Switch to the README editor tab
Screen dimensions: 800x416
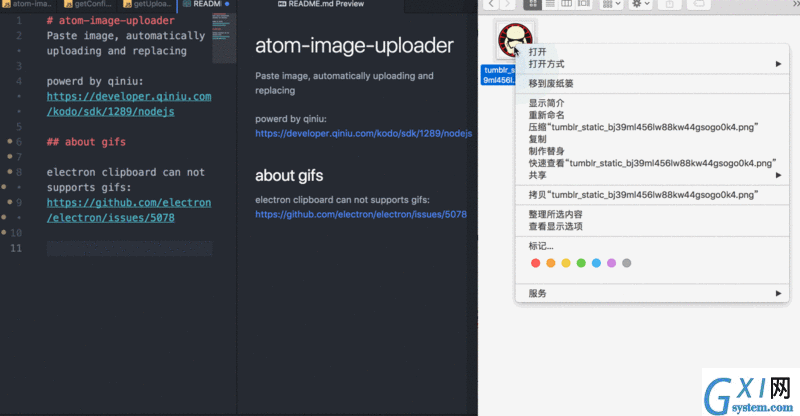[x=207, y=4]
